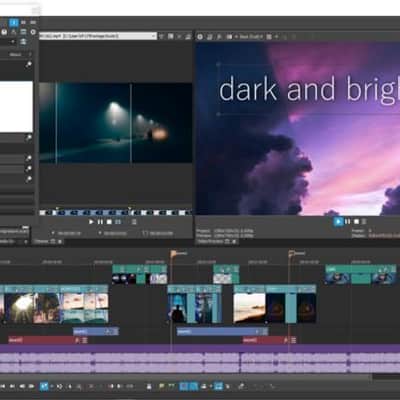Toggle Lock Envelopes to Events

pyautogui.click(x=218, y=387)
